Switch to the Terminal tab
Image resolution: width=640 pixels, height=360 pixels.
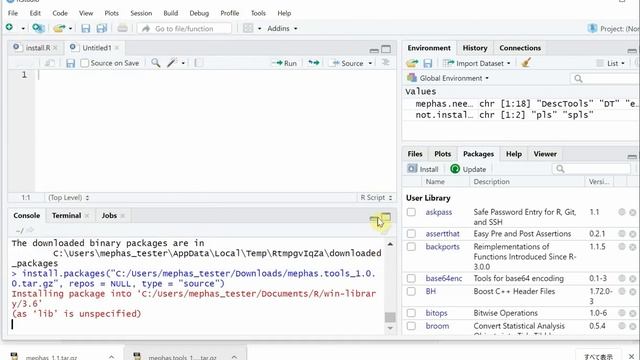coord(67,216)
